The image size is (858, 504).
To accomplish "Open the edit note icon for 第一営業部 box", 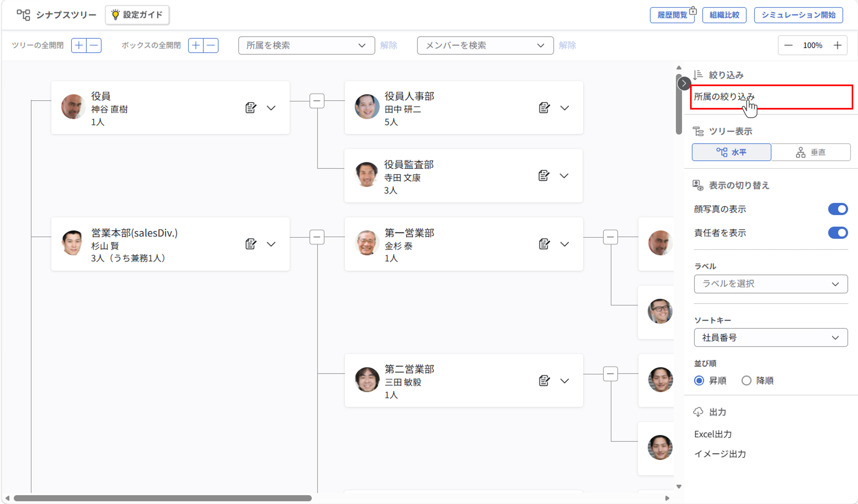I will (x=544, y=244).
